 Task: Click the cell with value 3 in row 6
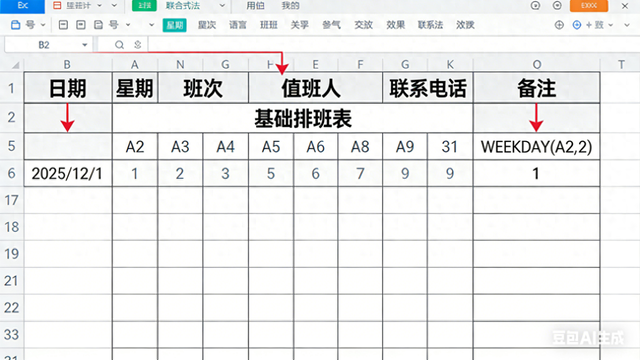coord(225,173)
